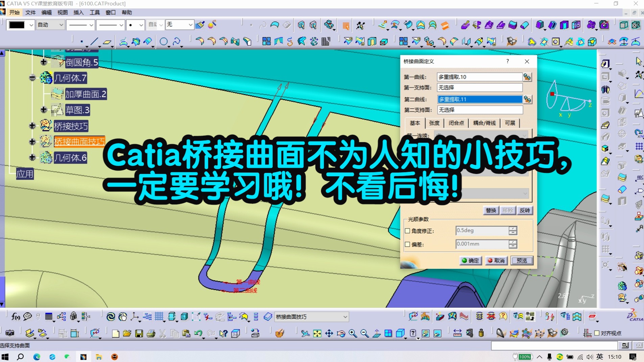644x362 pixels.
Task: Click the Line tool icon
Action: pos(94,42)
